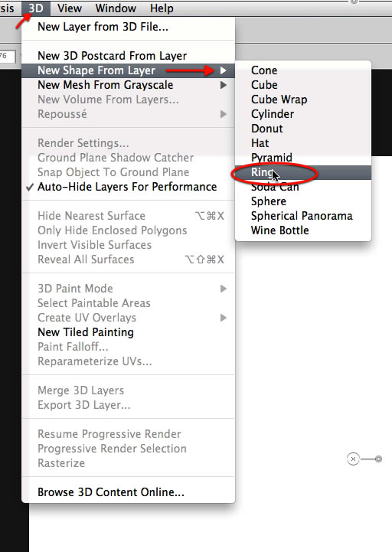
Task: Select New 3D Postcard From Layer
Action: click(128, 56)
